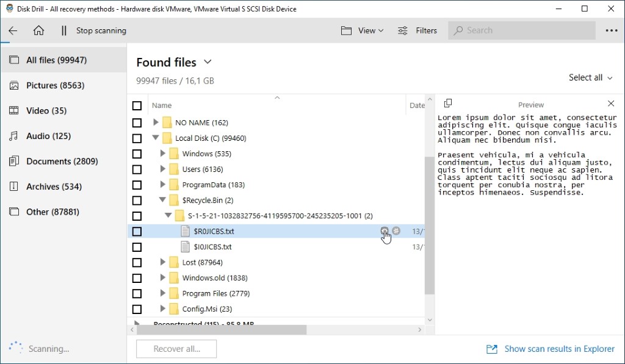This screenshot has width=625, height=364.
Task: Pop out the preview with the copy-window icon
Action: [448, 103]
